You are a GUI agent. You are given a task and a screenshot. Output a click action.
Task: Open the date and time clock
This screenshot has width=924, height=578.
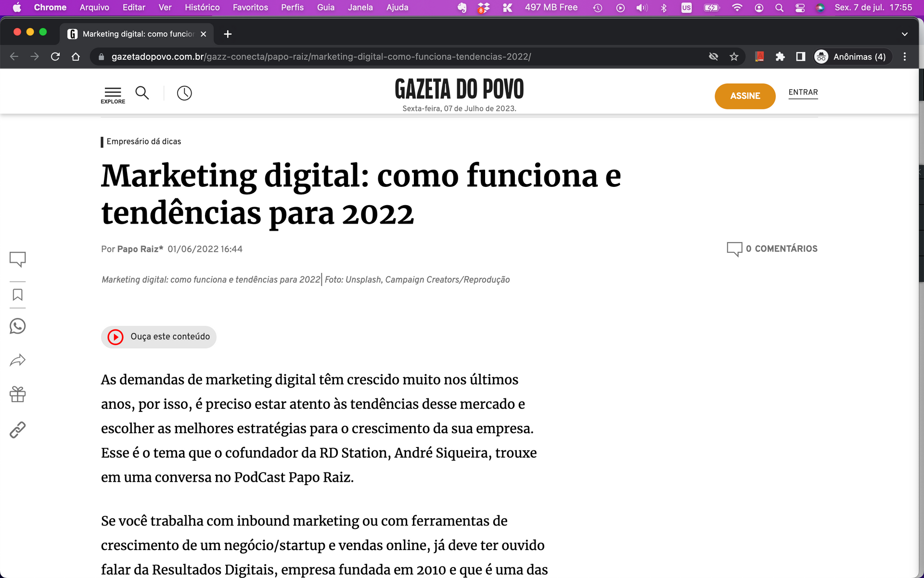click(x=873, y=7)
